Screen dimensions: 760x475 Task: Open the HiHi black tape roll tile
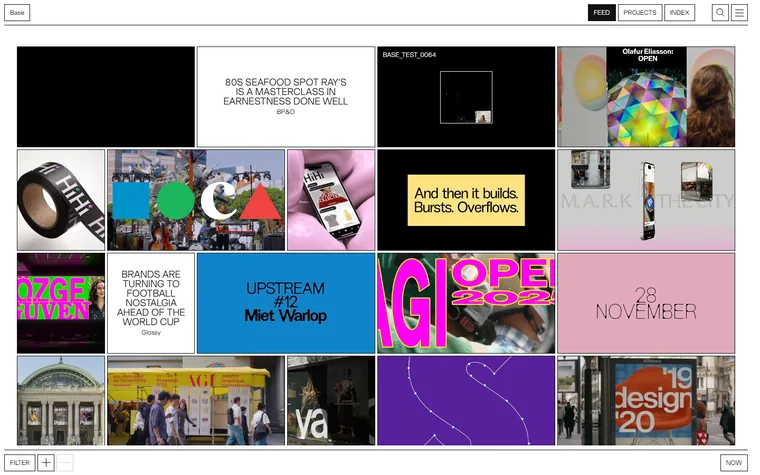(61, 200)
